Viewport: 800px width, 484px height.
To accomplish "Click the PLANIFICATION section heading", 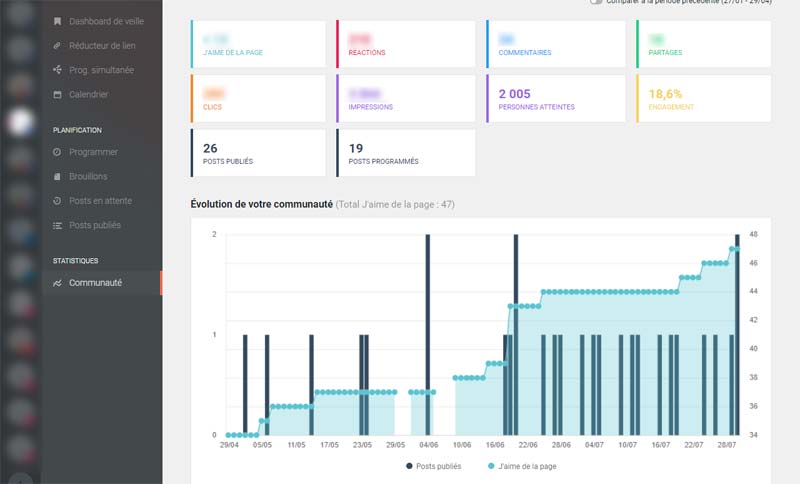I will [77, 130].
